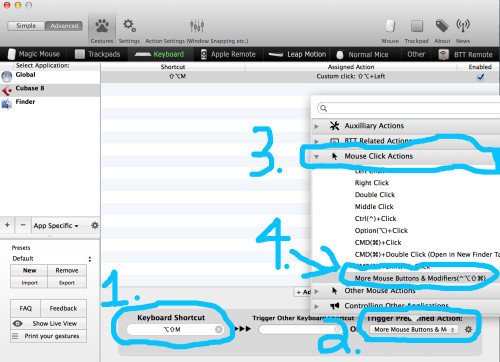Click the Print your gestures list icon

[15, 336]
